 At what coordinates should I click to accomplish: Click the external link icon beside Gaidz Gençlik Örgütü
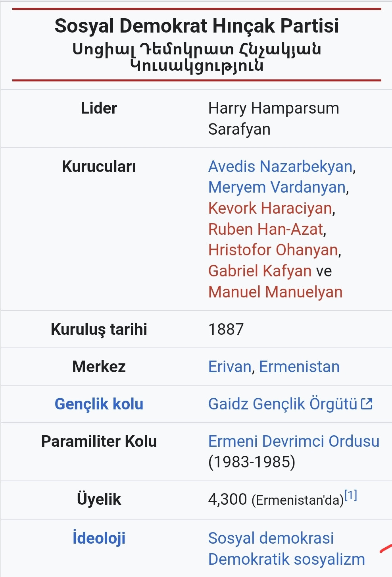pos(367,404)
